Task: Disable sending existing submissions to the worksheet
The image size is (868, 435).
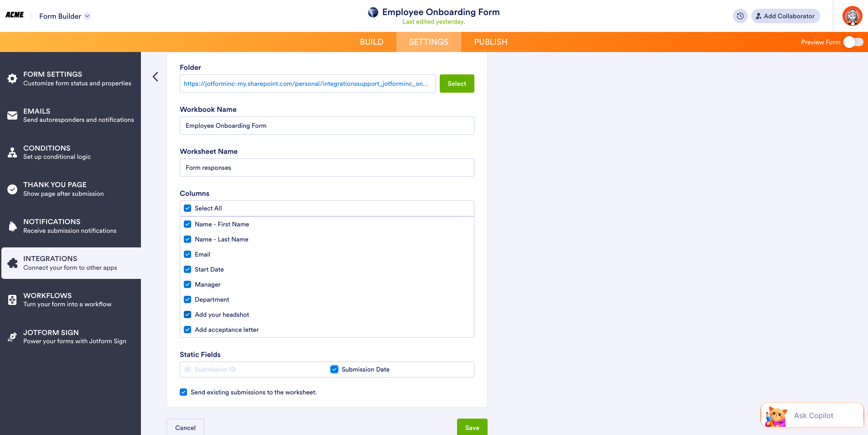Action: (x=183, y=392)
